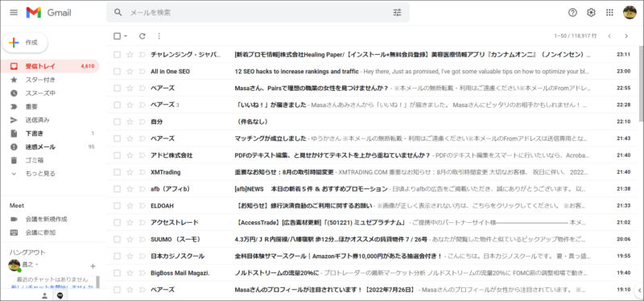This screenshot has height=301, width=644.
Task: Open 12 SEO hacks email subject
Action: tap(296, 72)
